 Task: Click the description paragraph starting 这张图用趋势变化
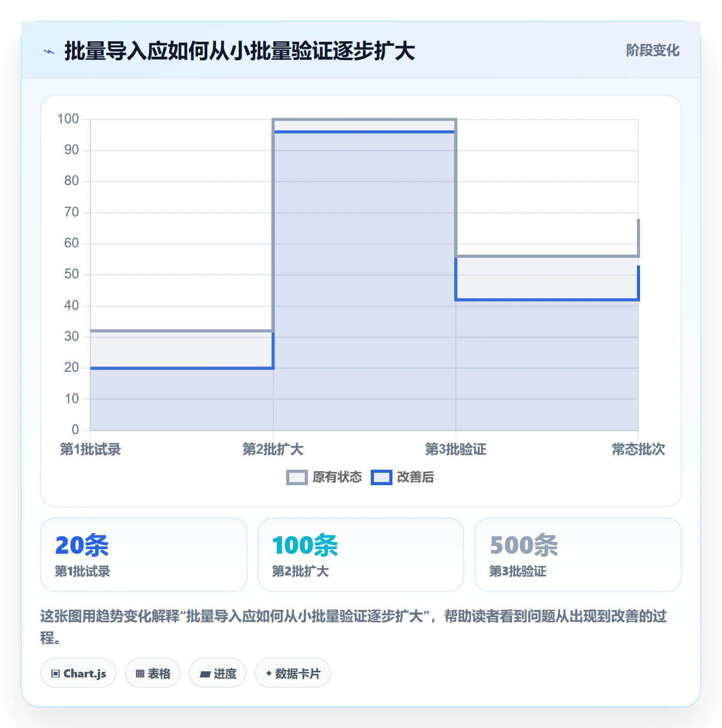point(354,626)
